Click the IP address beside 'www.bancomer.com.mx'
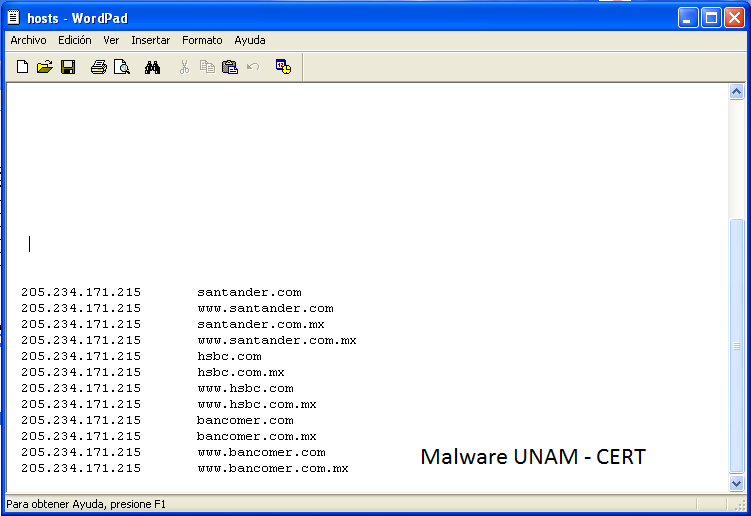 click(x=81, y=469)
